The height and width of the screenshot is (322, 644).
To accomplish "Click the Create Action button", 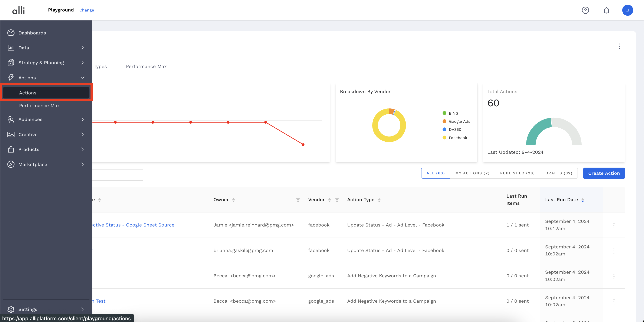I will (x=604, y=173).
